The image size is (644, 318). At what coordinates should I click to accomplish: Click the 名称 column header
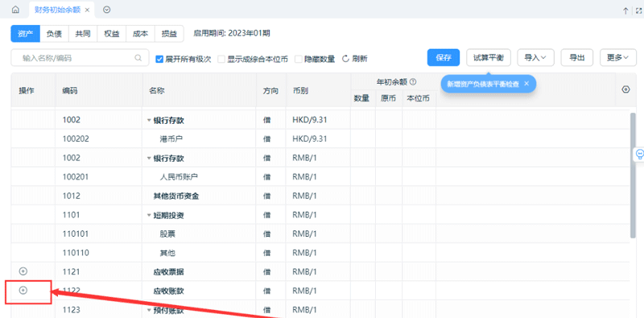coord(157,91)
